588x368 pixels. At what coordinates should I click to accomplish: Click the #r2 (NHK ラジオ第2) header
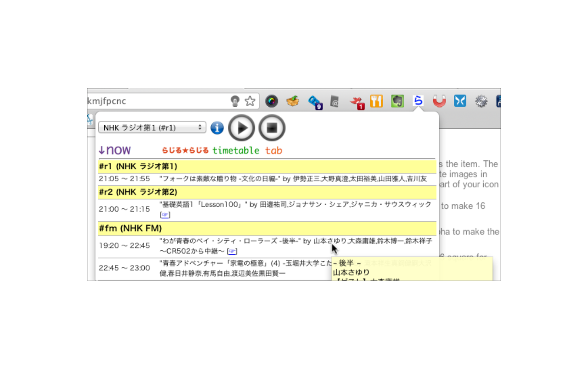[x=267, y=192]
